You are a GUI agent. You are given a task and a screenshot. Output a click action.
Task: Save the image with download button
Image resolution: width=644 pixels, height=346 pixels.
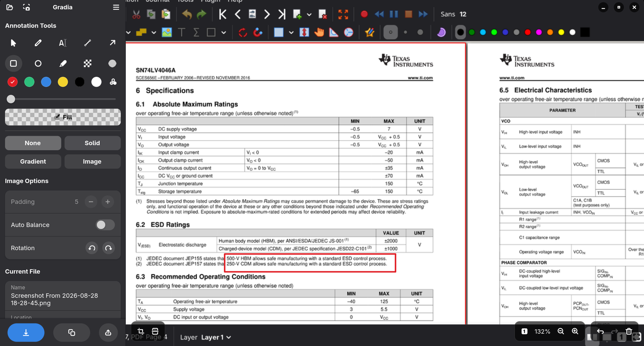(x=26, y=333)
